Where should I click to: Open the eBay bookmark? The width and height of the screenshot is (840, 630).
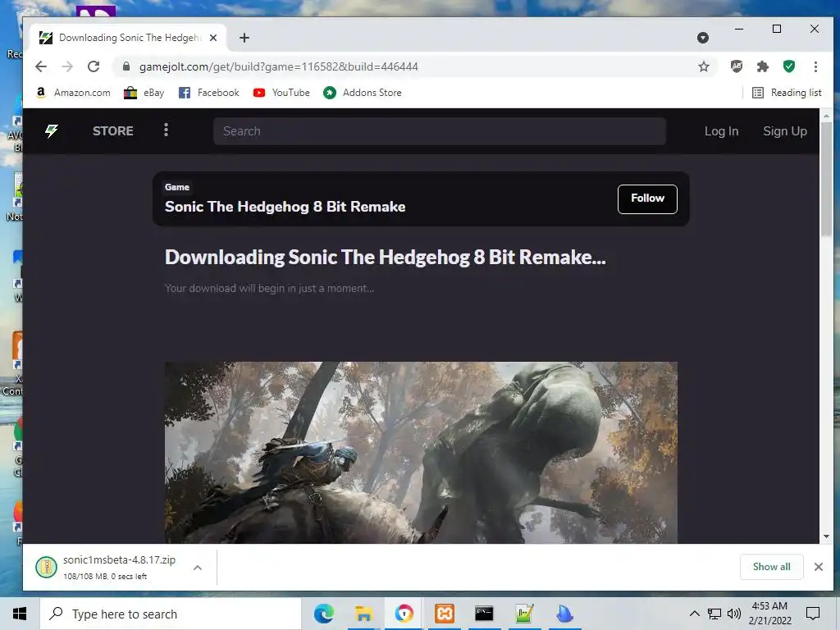tap(144, 93)
